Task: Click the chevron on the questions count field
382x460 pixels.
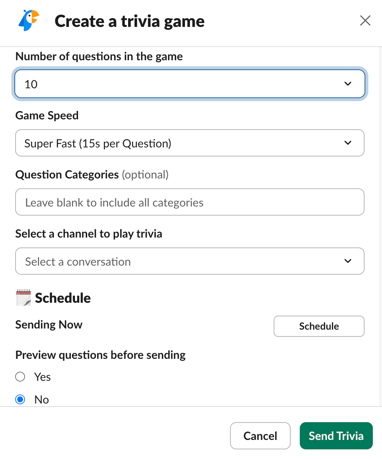Action: point(348,84)
